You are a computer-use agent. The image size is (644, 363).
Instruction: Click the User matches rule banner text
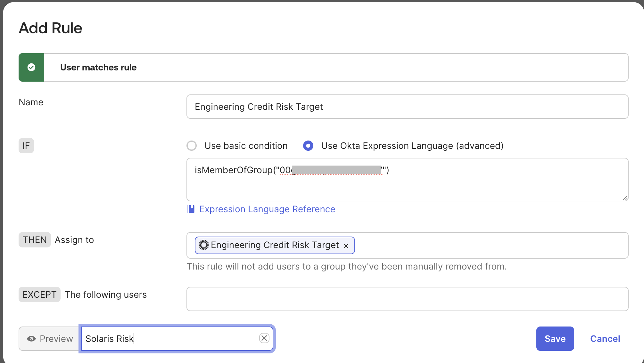(98, 67)
